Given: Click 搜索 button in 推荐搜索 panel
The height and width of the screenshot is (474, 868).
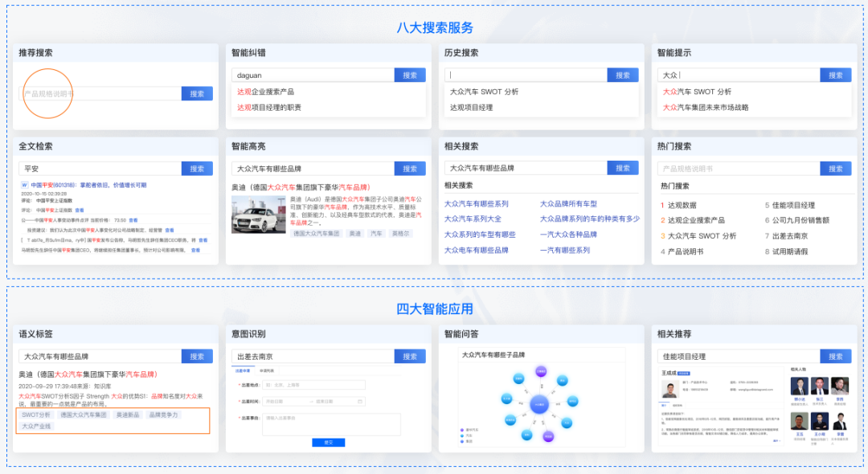Looking at the screenshot, I should [x=197, y=93].
